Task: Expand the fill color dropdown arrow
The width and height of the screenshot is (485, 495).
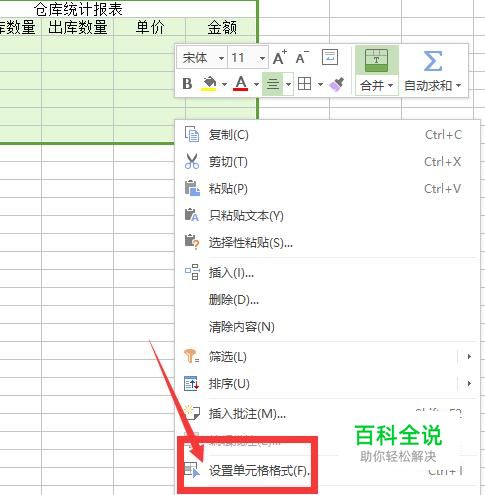Action: pos(224,84)
